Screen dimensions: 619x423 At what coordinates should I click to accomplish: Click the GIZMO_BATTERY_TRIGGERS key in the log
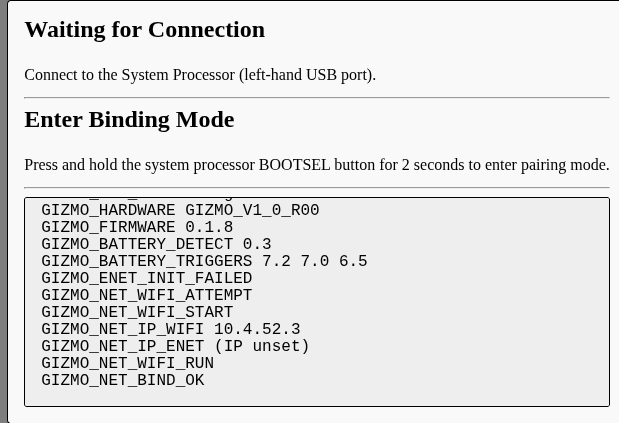point(147,262)
